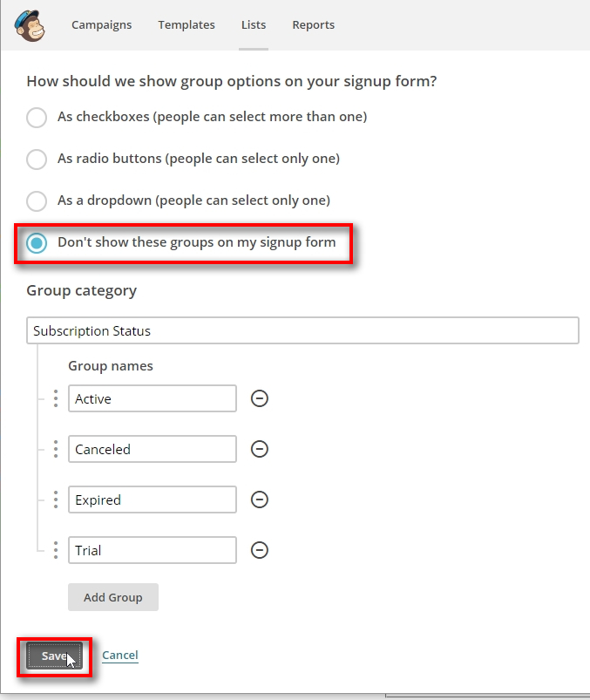590x700 pixels.
Task: Remove the Expired group
Action: pos(259,500)
